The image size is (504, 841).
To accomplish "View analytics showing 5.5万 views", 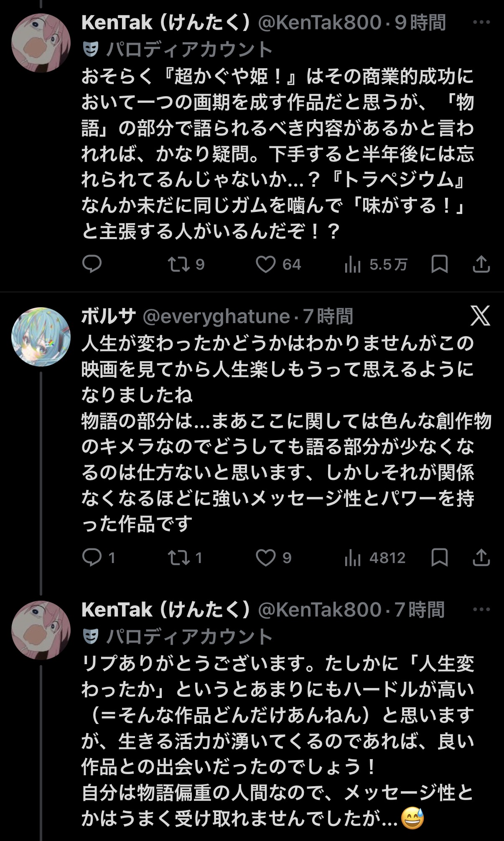I will click(353, 265).
